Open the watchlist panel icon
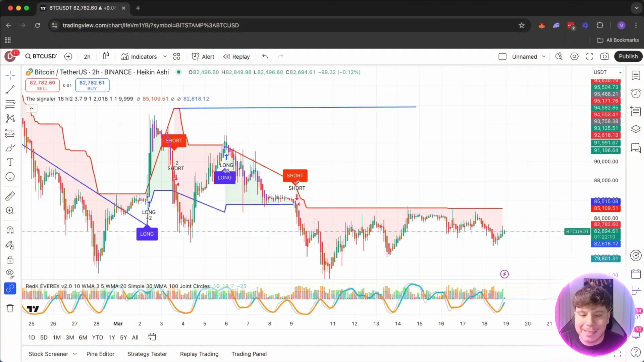 click(636, 75)
